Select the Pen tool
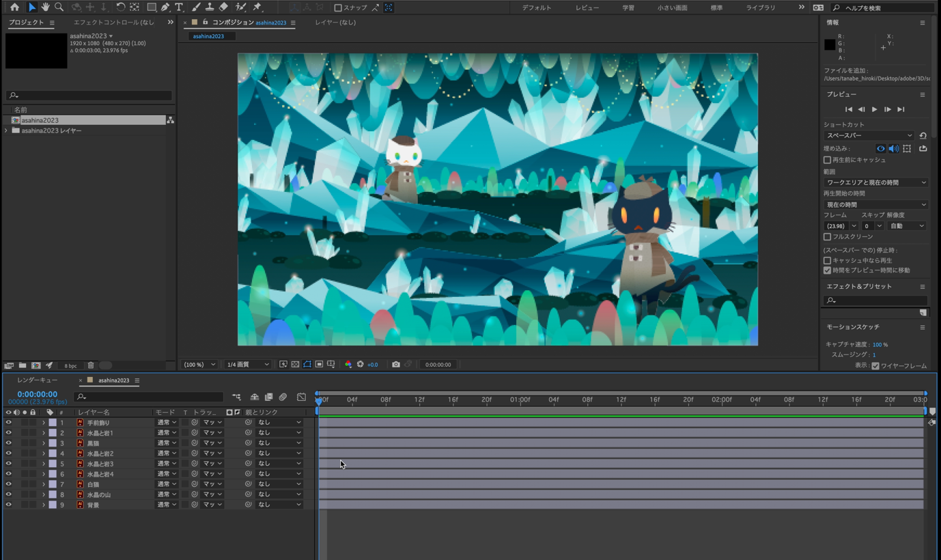 165,7
